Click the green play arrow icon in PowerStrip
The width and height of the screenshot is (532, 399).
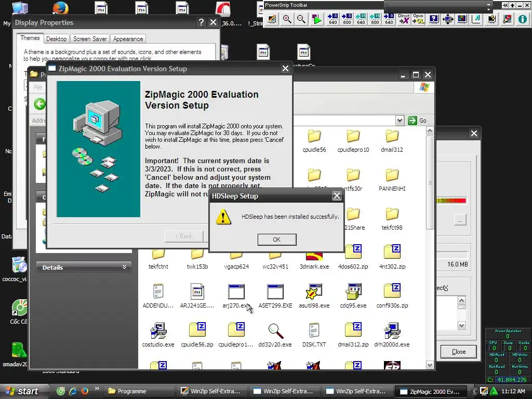click(x=316, y=19)
